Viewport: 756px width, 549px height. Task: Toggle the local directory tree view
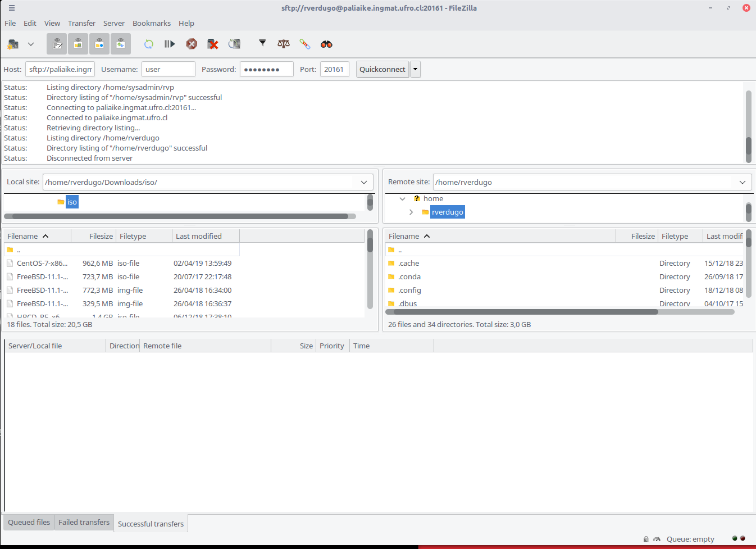coord(78,44)
